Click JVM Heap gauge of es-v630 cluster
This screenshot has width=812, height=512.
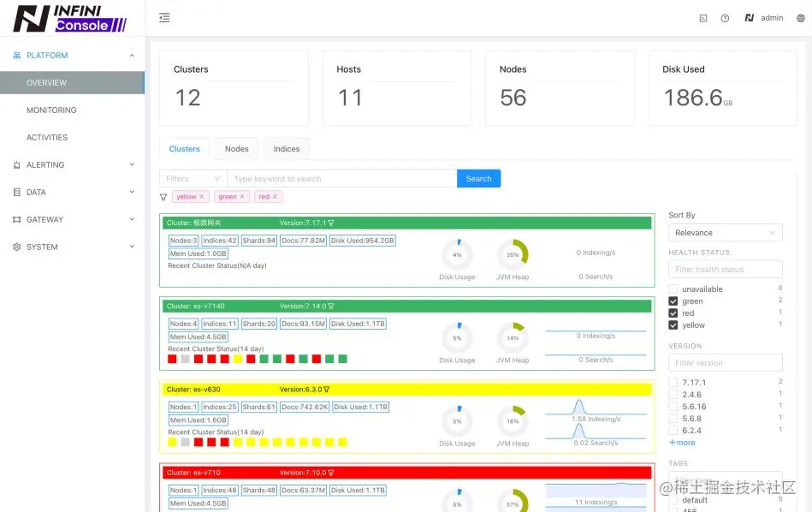click(x=513, y=421)
